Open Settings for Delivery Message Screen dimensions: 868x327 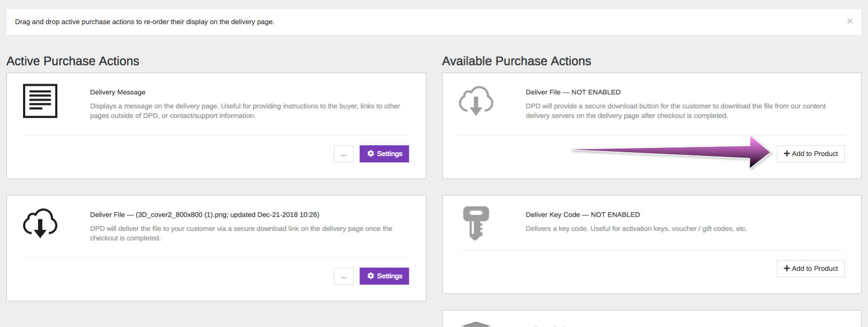(x=384, y=154)
